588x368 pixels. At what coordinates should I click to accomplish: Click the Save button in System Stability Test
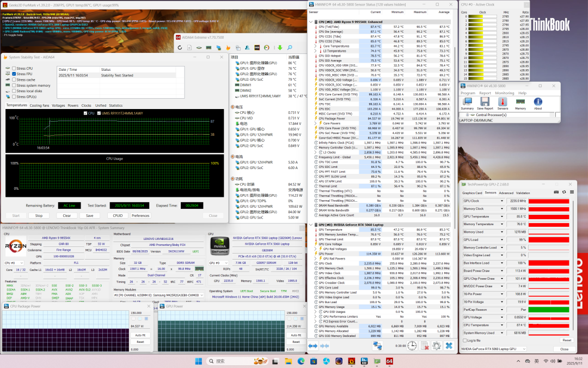[90, 215]
